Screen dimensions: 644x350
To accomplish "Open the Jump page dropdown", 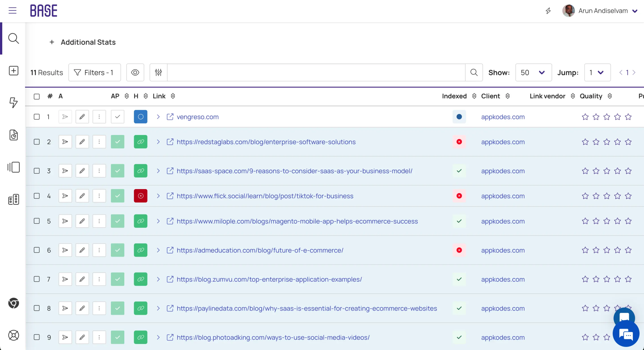I will (x=597, y=72).
